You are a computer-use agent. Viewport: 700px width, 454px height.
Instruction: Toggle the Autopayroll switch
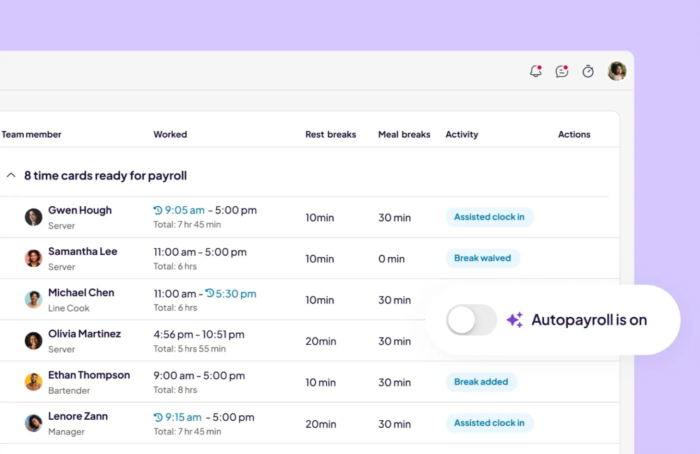click(x=471, y=320)
